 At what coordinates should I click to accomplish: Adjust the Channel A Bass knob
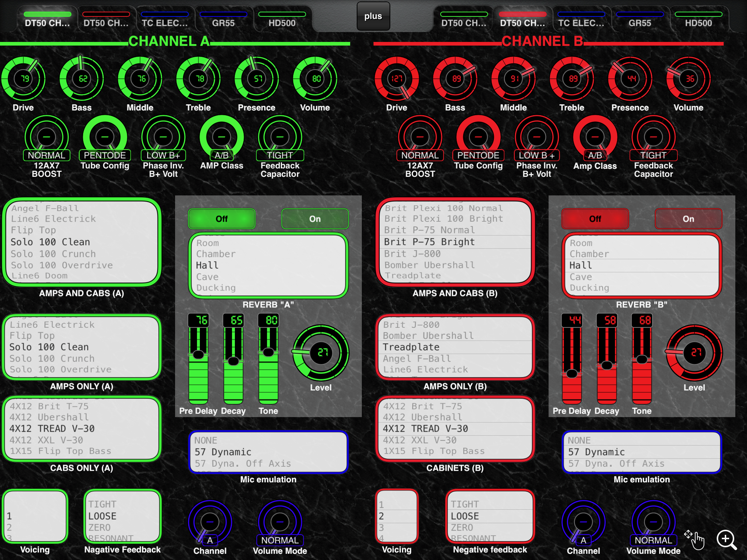click(x=82, y=78)
